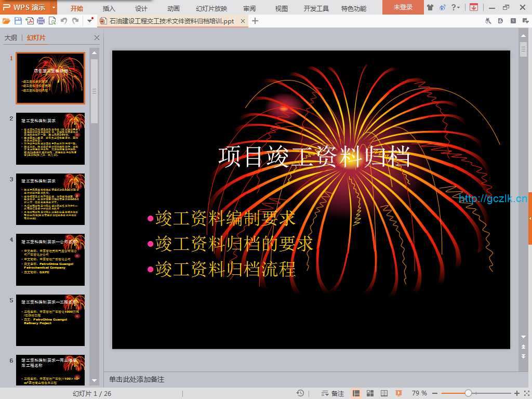Open the 插入 ribbon tab
Image resolution: width=532 pixels, height=399 pixels.
pos(109,8)
